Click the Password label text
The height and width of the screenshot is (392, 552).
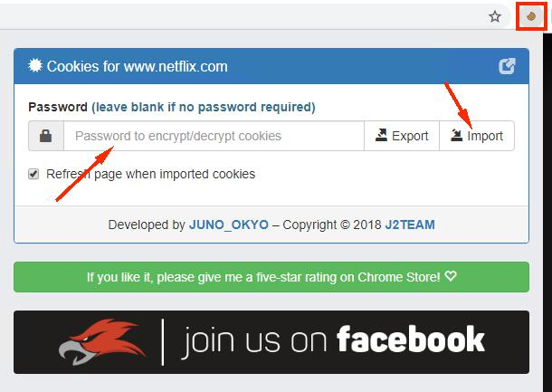58,107
